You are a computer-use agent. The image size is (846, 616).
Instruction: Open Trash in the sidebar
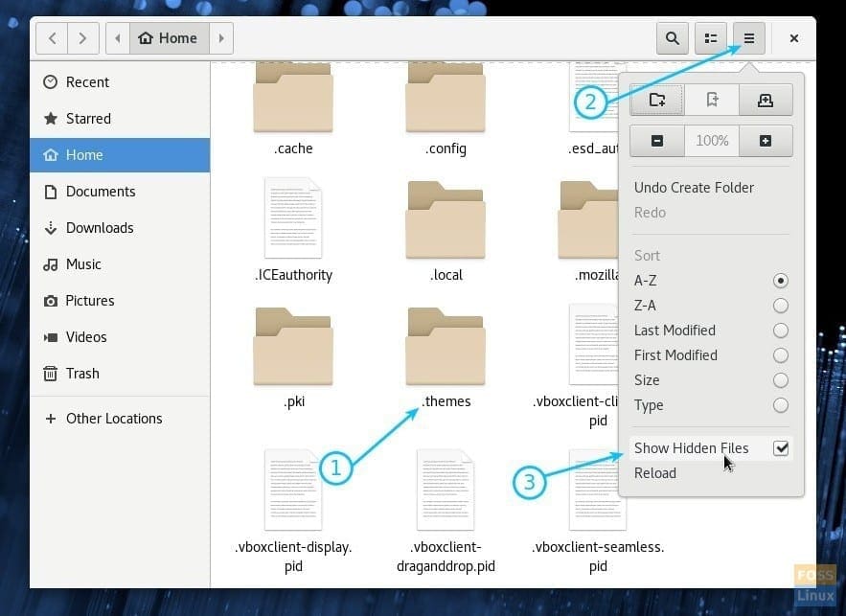tap(120, 374)
